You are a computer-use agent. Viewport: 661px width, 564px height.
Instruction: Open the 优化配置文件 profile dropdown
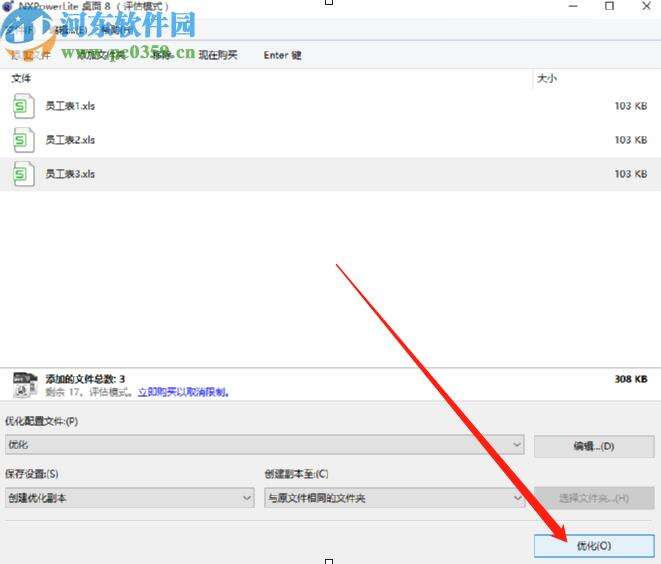coord(265,445)
